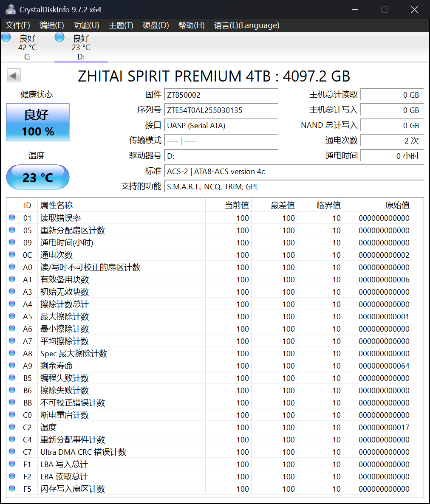Click the status indicator next to 温度 attribute
The height and width of the screenshot is (504, 430).
click(12, 427)
